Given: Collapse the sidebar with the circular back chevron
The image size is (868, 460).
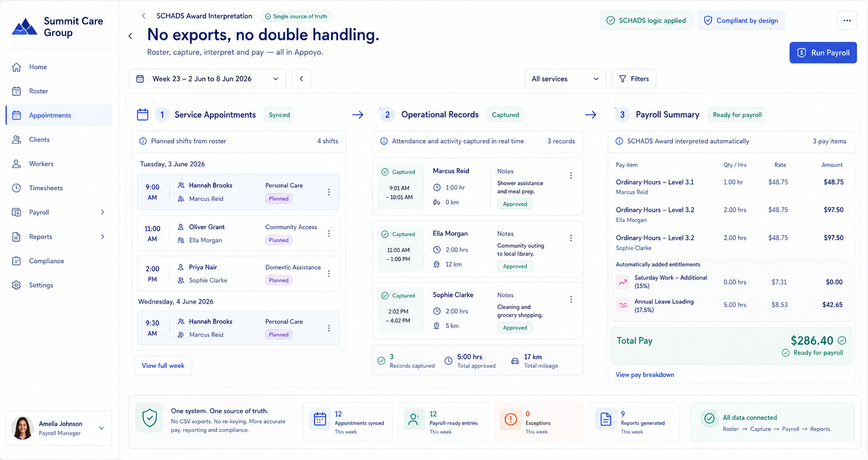Looking at the screenshot, I should (130, 36).
